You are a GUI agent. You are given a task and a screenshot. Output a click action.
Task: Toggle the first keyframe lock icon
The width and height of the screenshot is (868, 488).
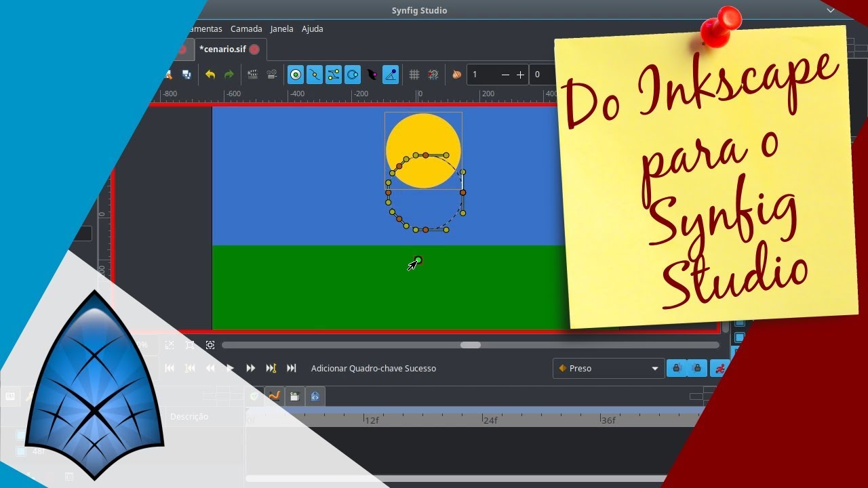676,368
